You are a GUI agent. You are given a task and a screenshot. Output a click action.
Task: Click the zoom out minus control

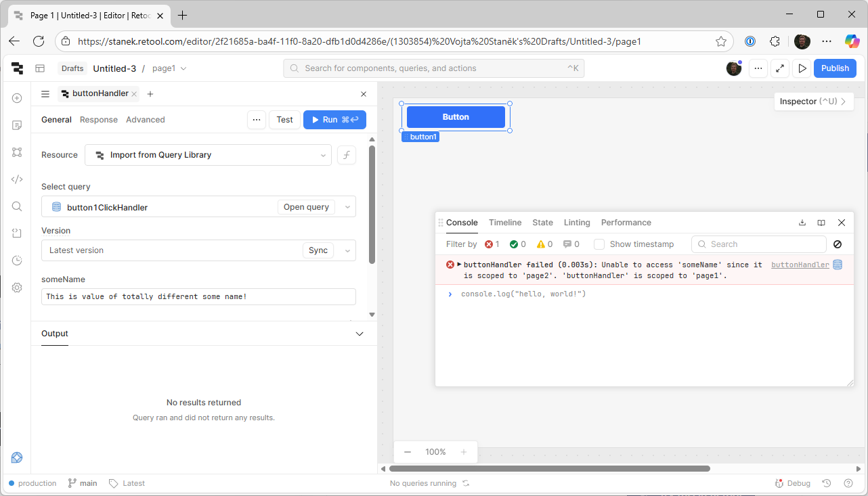click(408, 452)
